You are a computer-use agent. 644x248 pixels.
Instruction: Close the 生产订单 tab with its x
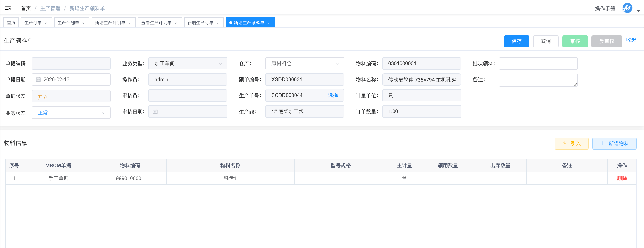pyautogui.click(x=46, y=23)
